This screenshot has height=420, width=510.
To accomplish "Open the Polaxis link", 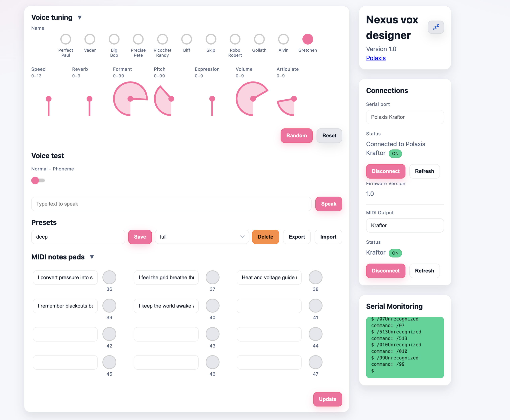I will click(376, 58).
